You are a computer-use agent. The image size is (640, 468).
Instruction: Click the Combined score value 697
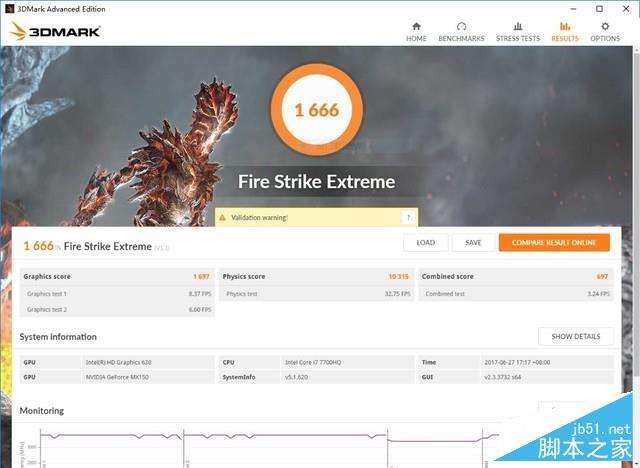(x=602, y=277)
